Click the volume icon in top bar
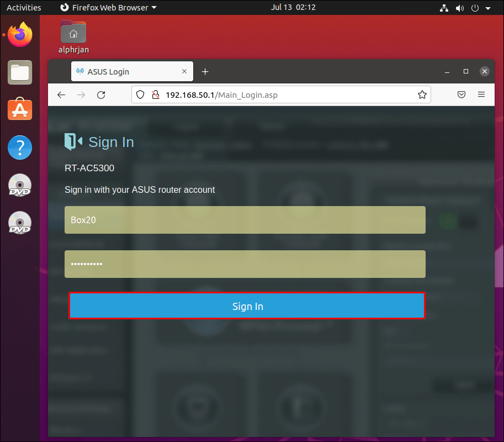Image resolution: width=504 pixels, height=442 pixels. 459,7
